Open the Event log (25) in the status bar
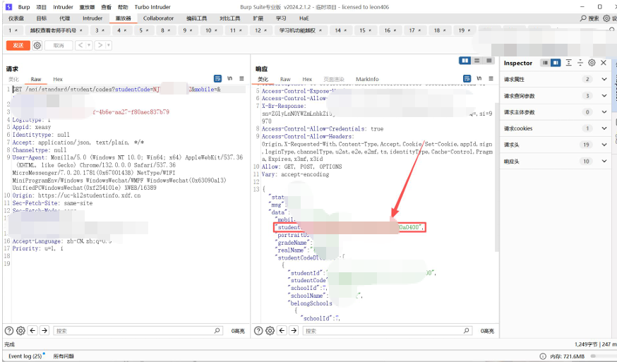Viewport: 617px width, 364px height. click(x=25, y=356)
